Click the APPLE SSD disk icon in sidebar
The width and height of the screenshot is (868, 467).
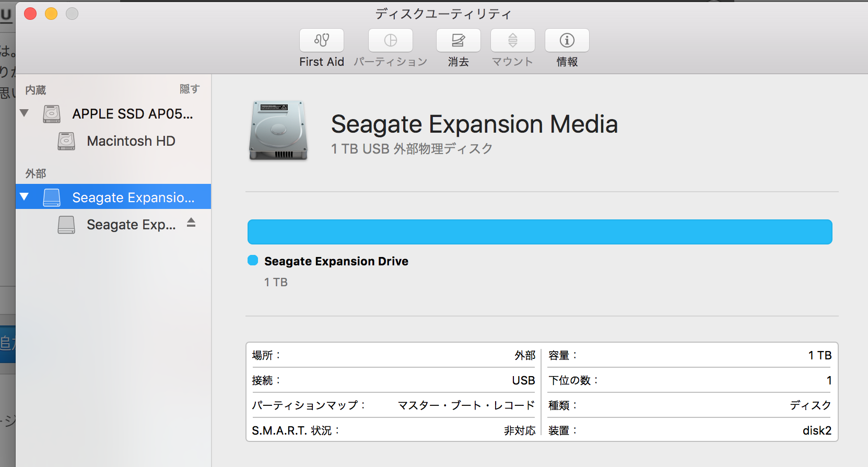click(x=52, y=114)
